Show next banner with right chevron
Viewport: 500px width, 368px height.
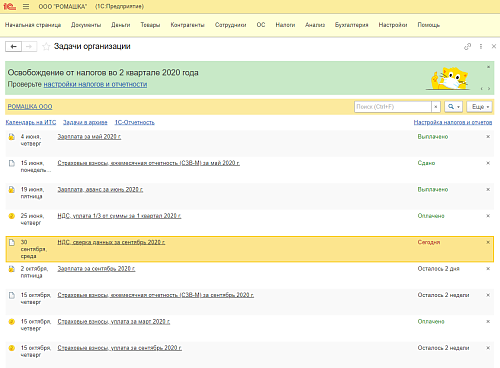tap(489, 89)
